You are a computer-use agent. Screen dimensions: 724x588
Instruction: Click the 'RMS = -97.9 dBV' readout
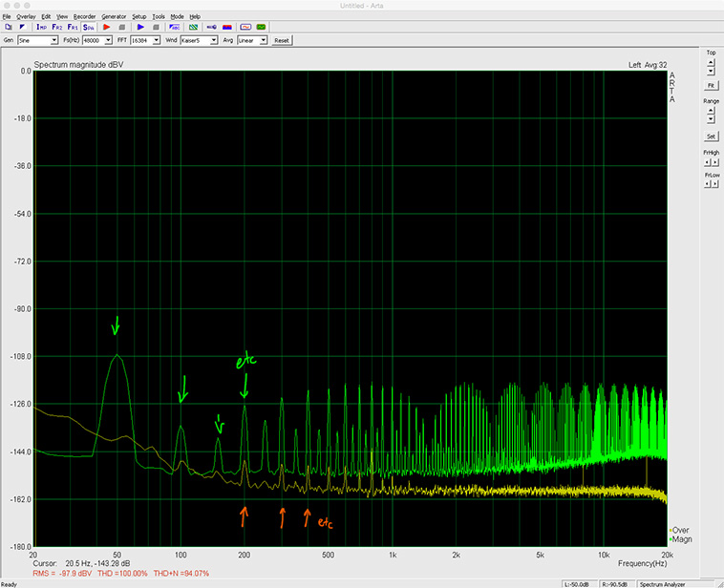[x=62, y=574]
